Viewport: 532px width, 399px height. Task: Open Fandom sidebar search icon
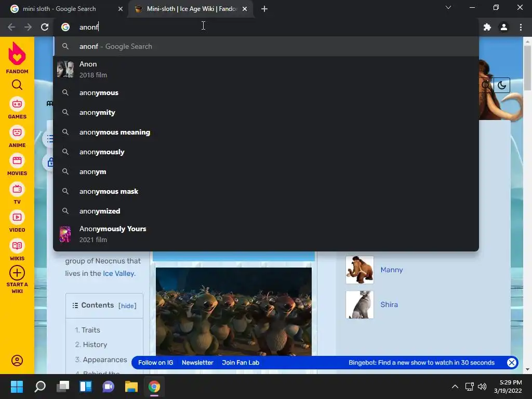point(17,85)
